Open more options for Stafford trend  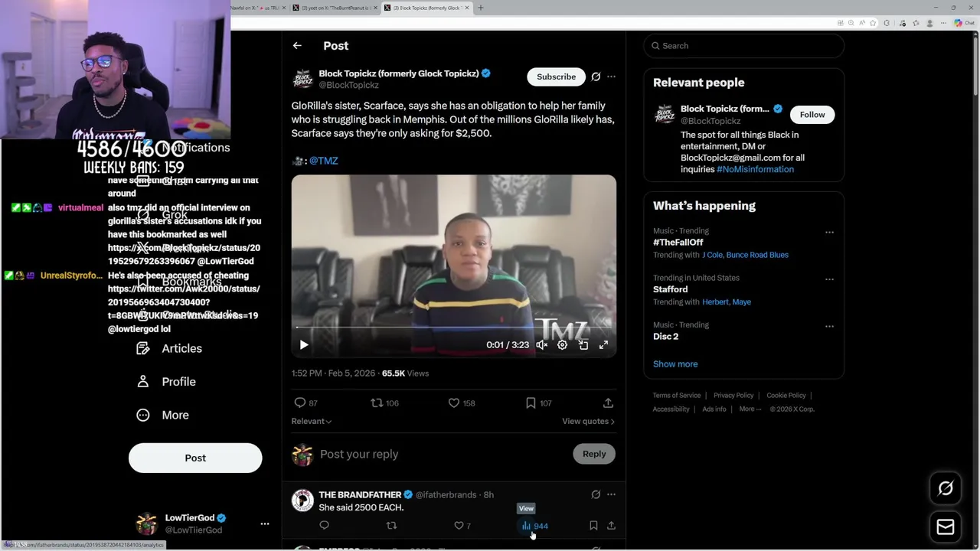(829, 279)
